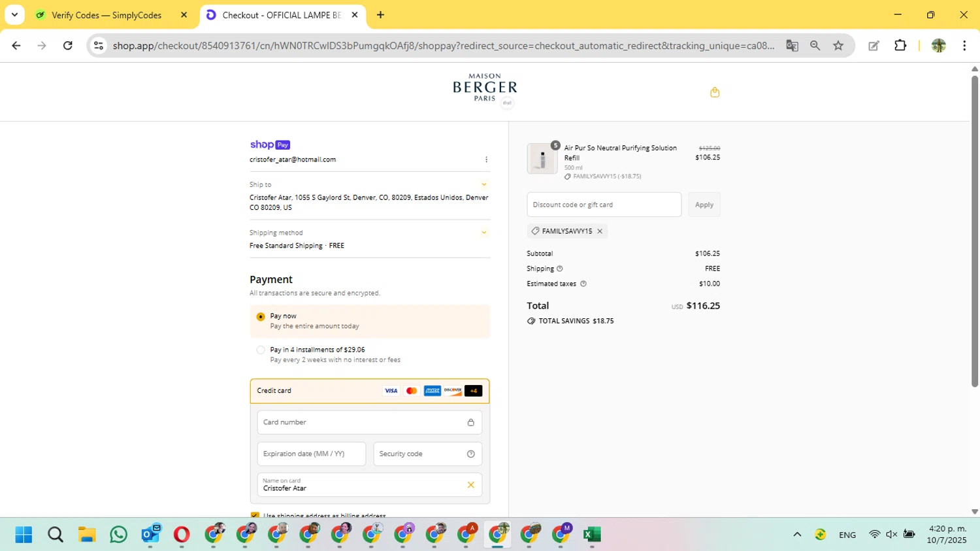Viewport: 980px width, 551px height.
Task: Clear the Name on card field
Action: [x=470, y=485]
